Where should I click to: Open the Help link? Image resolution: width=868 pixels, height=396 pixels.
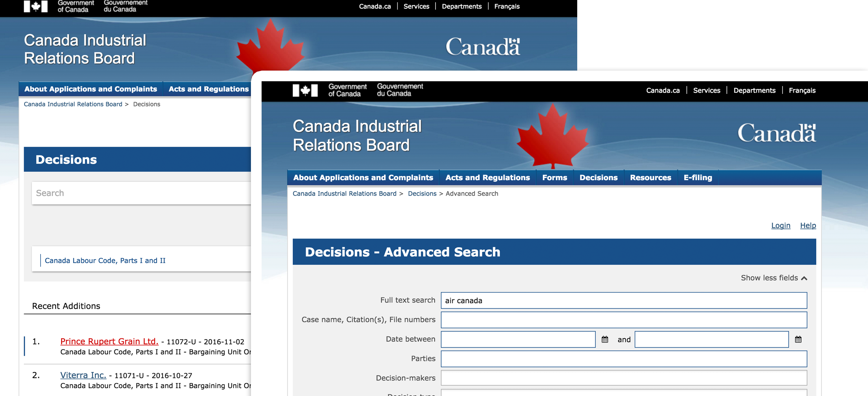(x=808, y=225)
